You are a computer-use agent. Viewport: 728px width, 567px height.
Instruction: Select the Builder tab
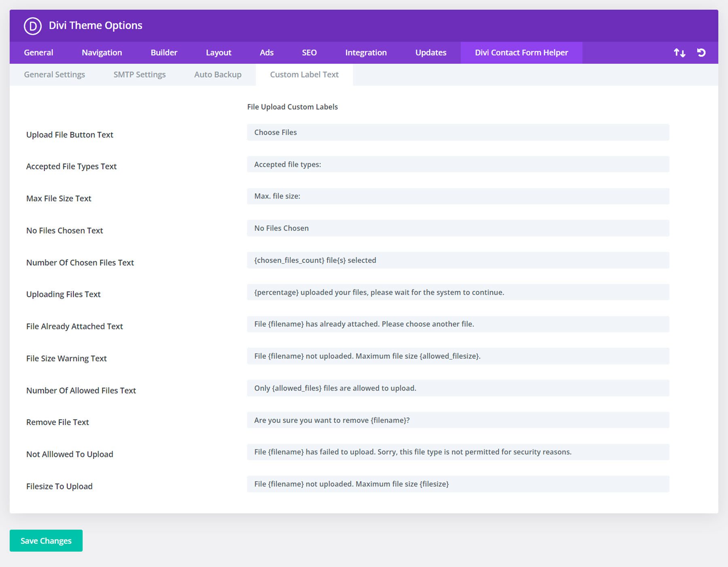(163, 52)
